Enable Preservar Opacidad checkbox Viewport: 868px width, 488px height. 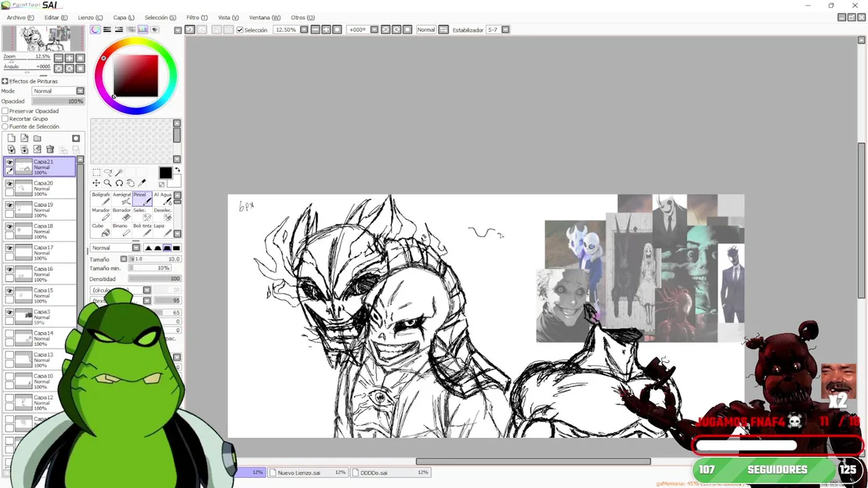[x=5, y=111]
